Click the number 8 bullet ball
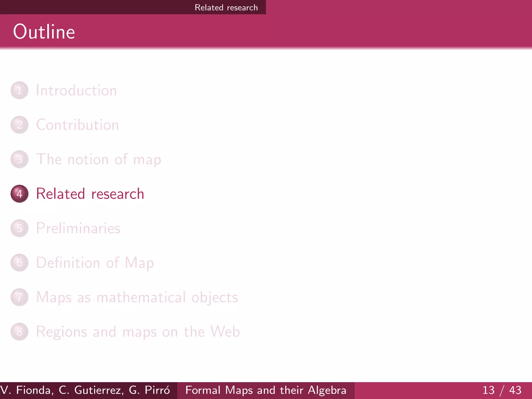Image resolution: width=532 pixels, height=399 pixels. [x=19, y=332]
